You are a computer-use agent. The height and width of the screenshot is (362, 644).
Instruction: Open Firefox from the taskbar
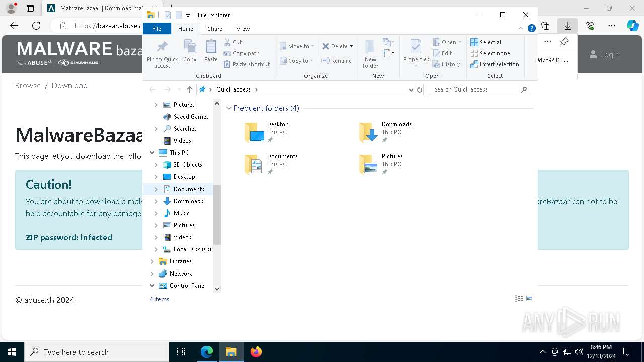coord(256,352)
